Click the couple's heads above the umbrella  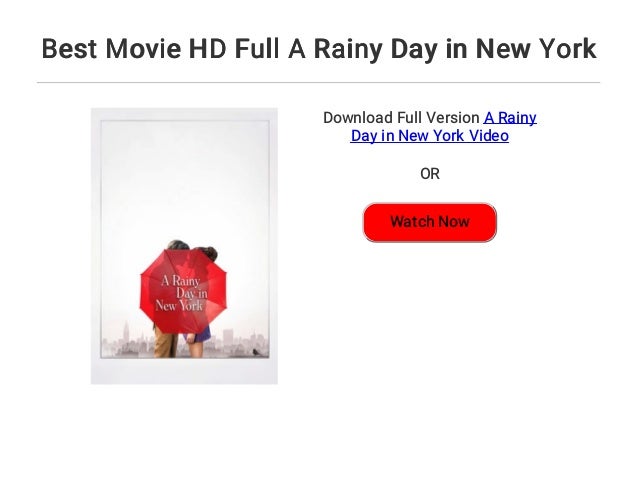coord(192,249)
